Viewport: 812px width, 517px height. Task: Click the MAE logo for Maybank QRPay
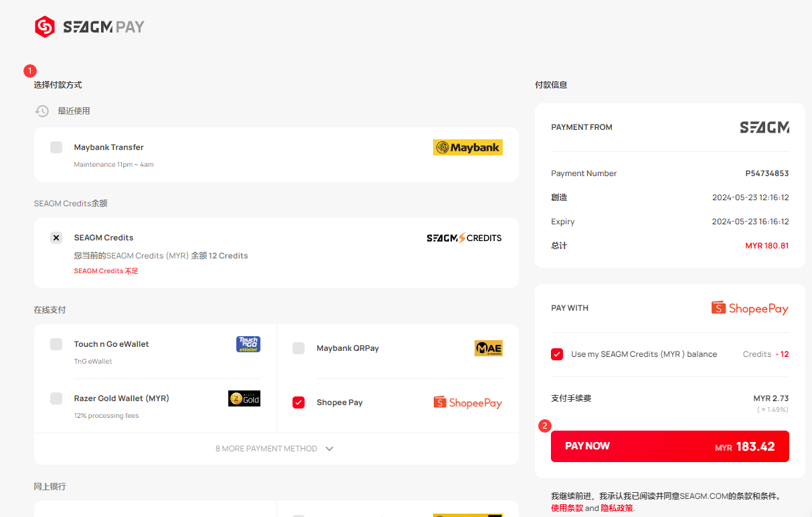[489, 348]
